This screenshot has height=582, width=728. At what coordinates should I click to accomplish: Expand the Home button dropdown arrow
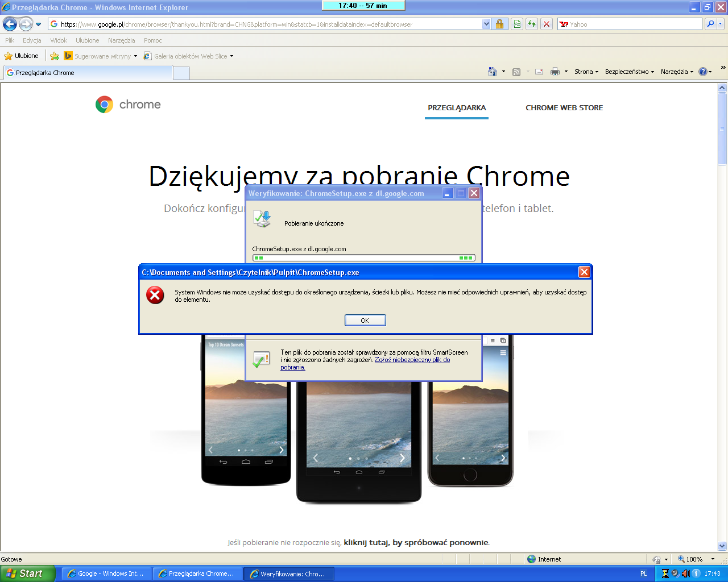pos(503,72)
